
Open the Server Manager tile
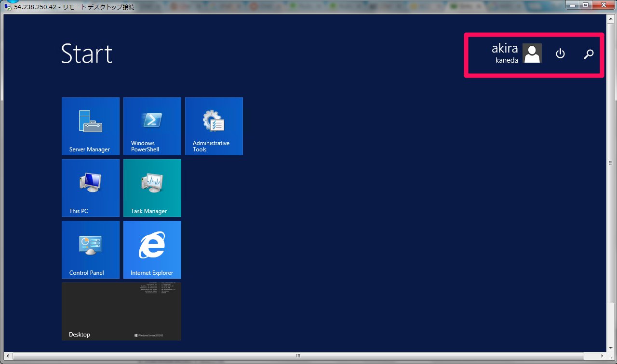[91, 126]
